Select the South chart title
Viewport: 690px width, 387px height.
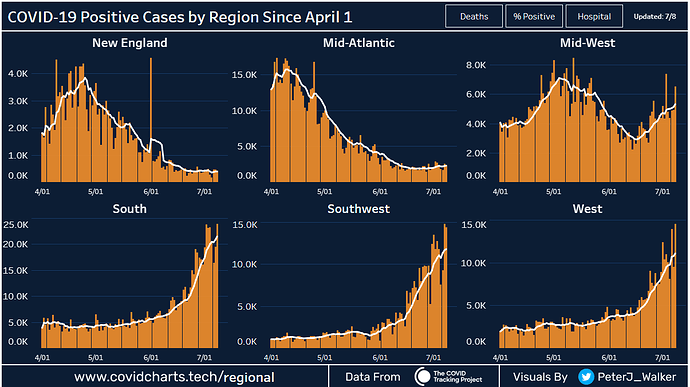coord(129,209)
